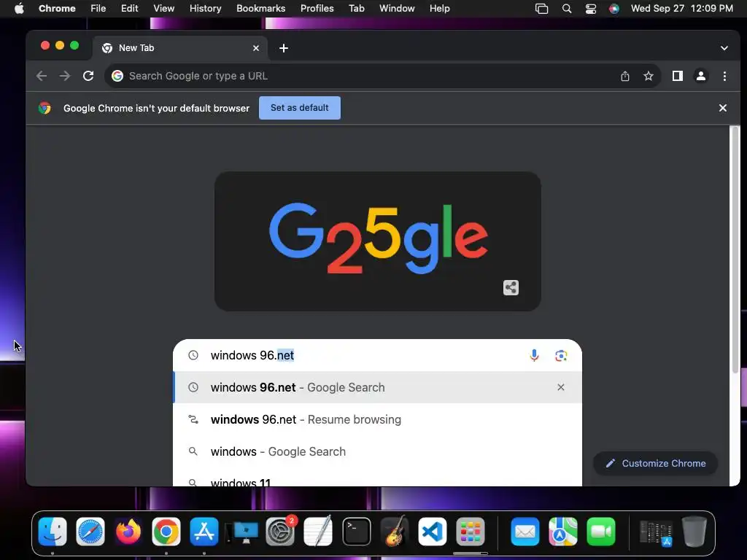Open the Apple menu
747x560 pixels.
point(19,8)
